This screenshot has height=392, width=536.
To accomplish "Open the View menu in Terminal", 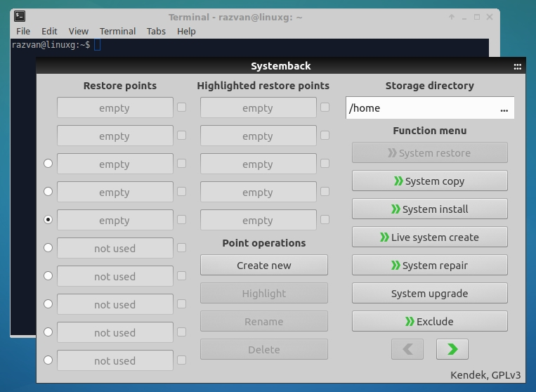I will tap(79, 31).
